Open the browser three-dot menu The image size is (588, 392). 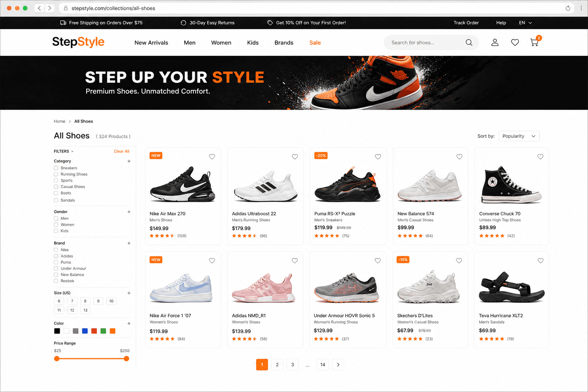(581, 8)
